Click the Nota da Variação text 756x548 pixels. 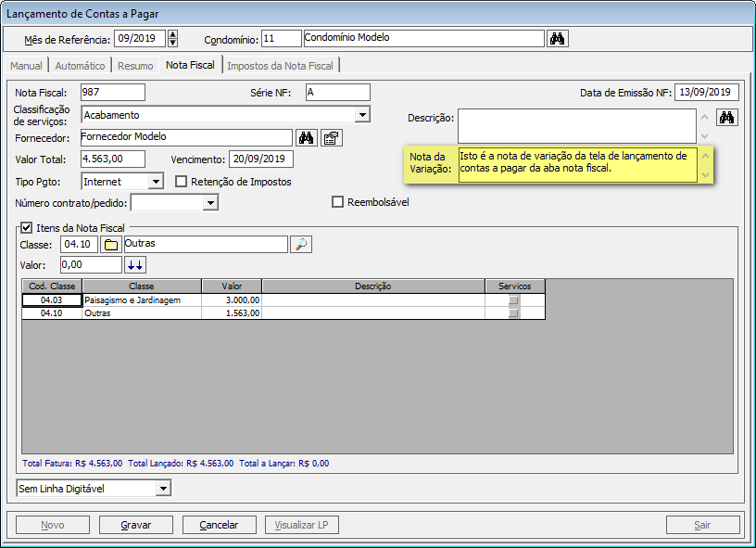[577, 165]
